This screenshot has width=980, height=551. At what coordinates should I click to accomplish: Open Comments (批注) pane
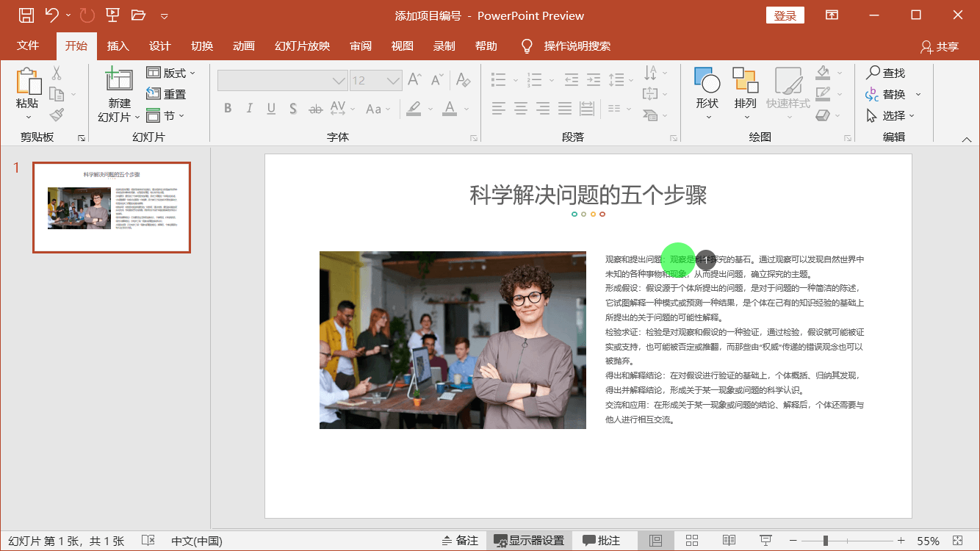[x=601, y=541]
